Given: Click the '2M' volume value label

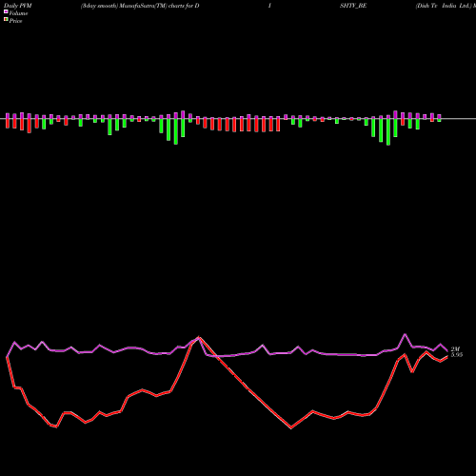Looking at the screenshot, I should [x=455, y=349].
